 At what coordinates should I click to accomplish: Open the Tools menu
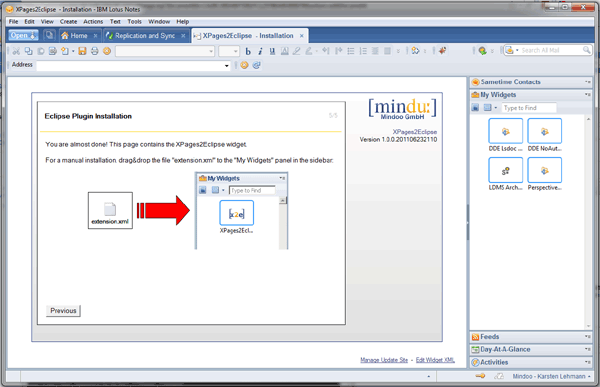click(134, 22)
